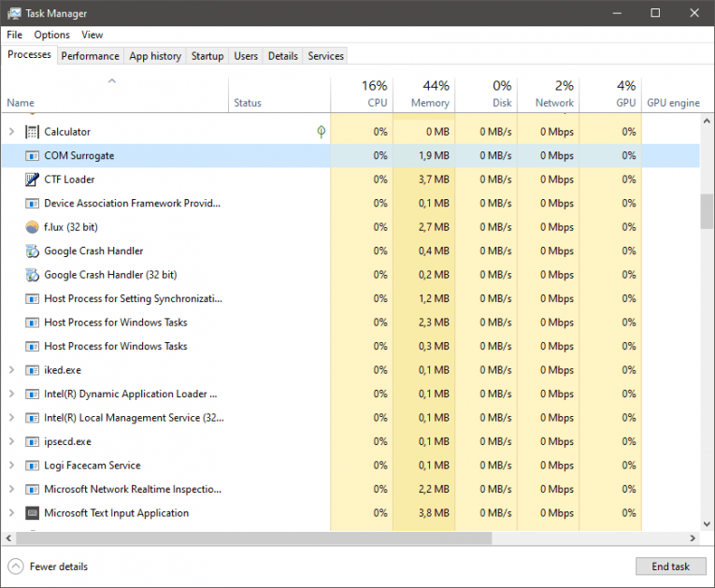The image size is (715, 588).
Task: Click the Microsoft Text Input Application icon
Action: tap(33, 513)
